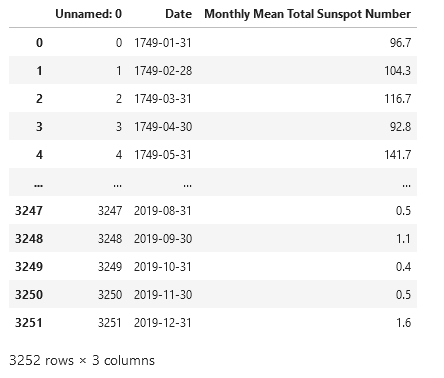Select date cell 1749-02-28

[163, 71]
